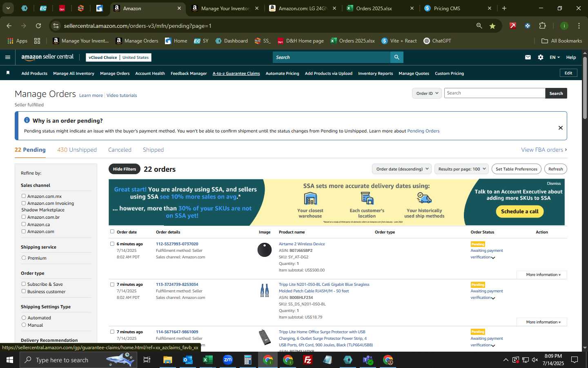Screen dimensions: 588x368
Task: Open the Seller Central hamburger menu
Action: [x=7, y=57]
